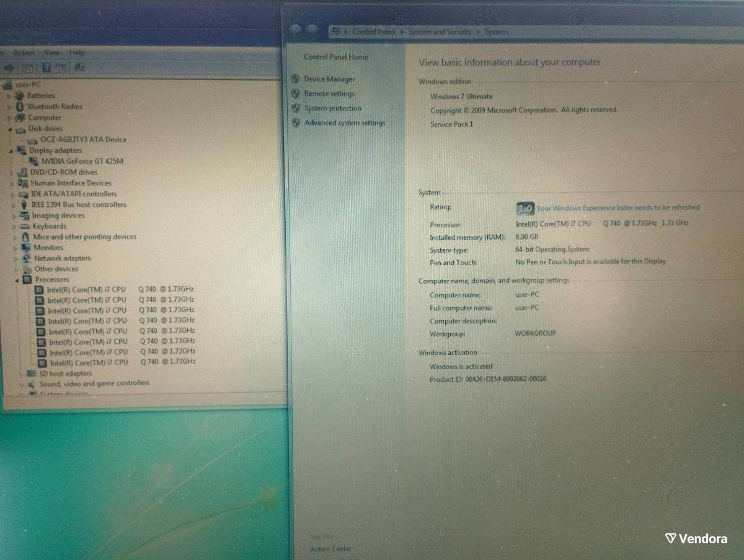
Task: Click the shield icon beside Device Manager link
Action: (296, 79)
